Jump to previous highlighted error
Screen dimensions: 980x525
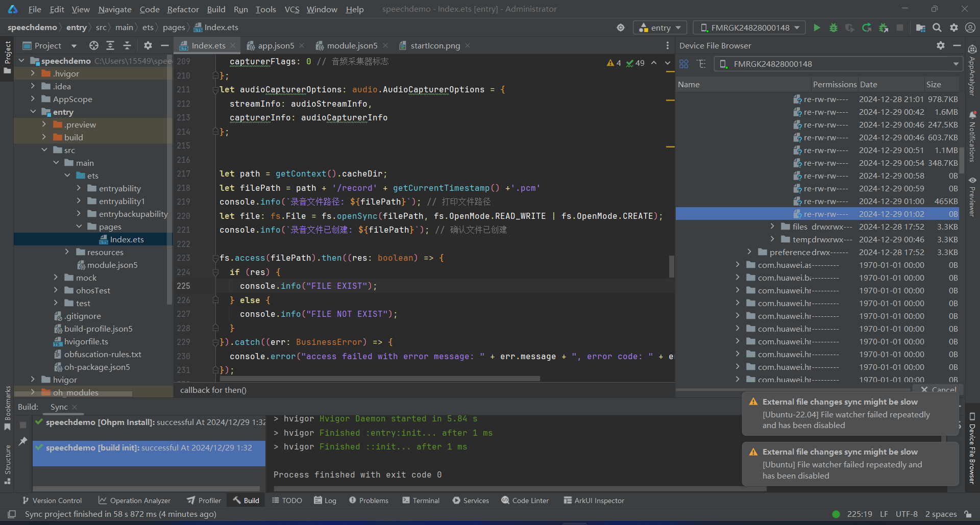pyautogui.click(x=654, y=63)
